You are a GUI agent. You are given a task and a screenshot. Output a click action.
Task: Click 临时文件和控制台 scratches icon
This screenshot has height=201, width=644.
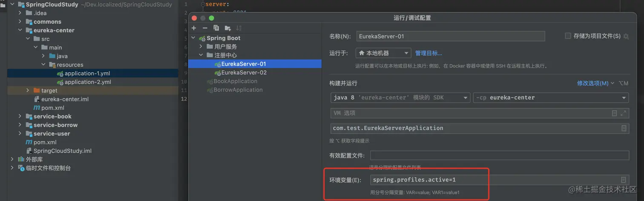(x=21, y=168)
